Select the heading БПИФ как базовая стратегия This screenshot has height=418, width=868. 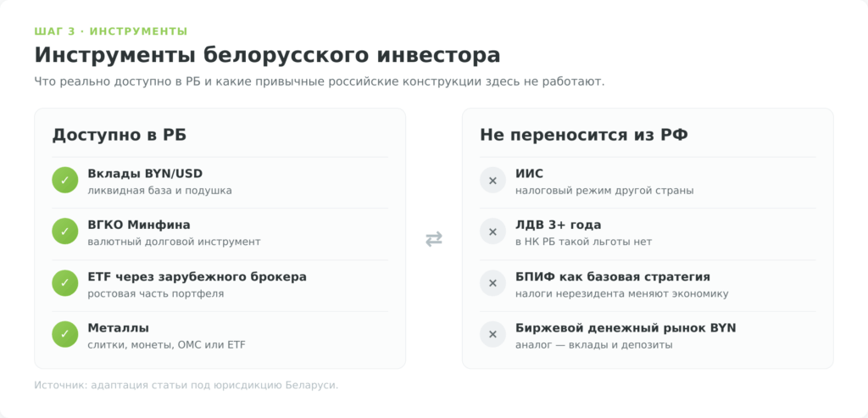point(613,276)
